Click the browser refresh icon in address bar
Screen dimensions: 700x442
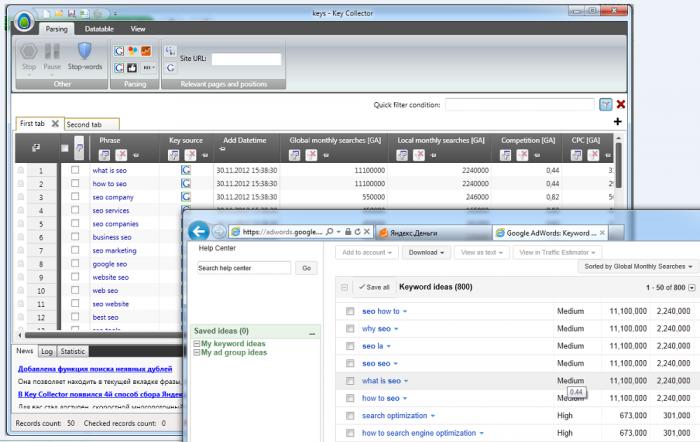(357, 232)
